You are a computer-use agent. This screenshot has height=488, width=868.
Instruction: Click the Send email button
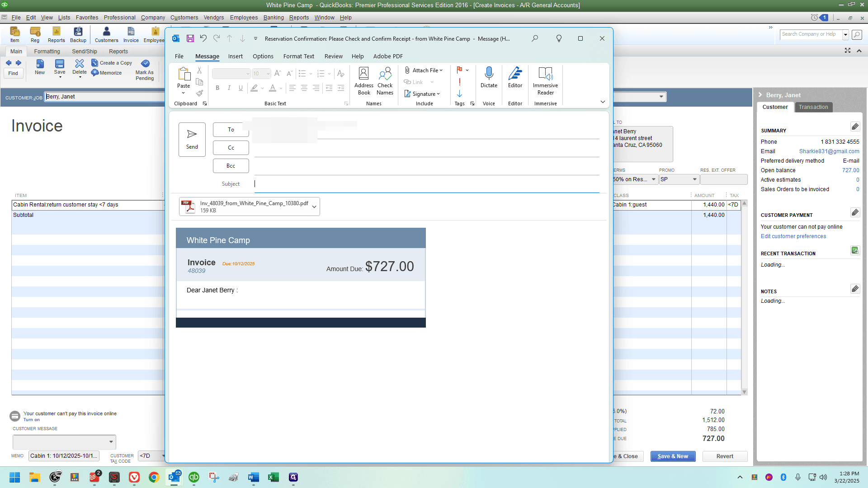click(x=192, y=140)
